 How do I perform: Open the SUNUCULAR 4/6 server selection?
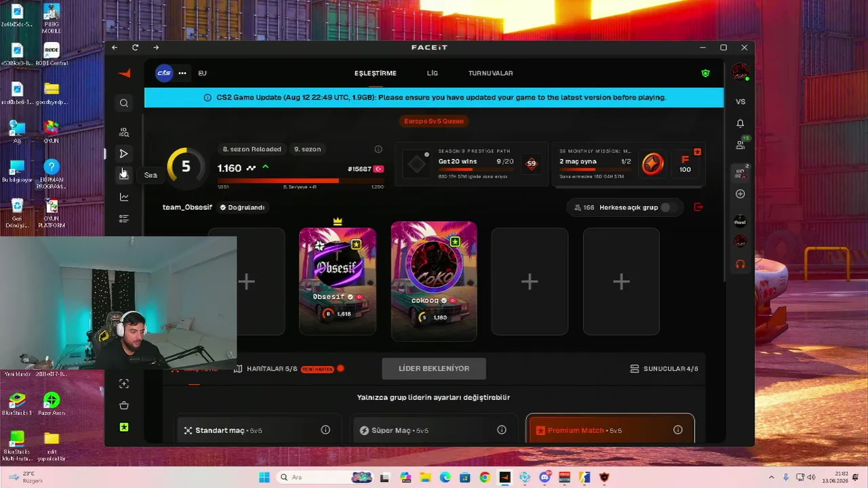tap(664, 369)
